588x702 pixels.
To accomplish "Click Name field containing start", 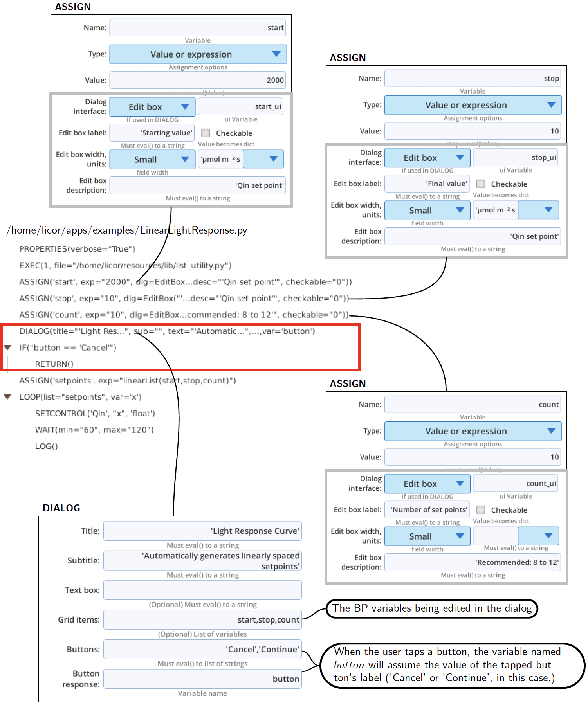I will pyautogui.click(x=198, y=28).
